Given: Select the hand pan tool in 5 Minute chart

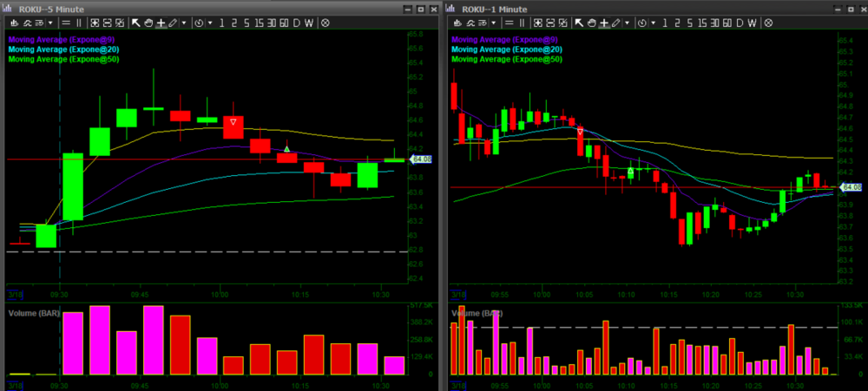Looking at the screenshot, I should coord(148,23).
